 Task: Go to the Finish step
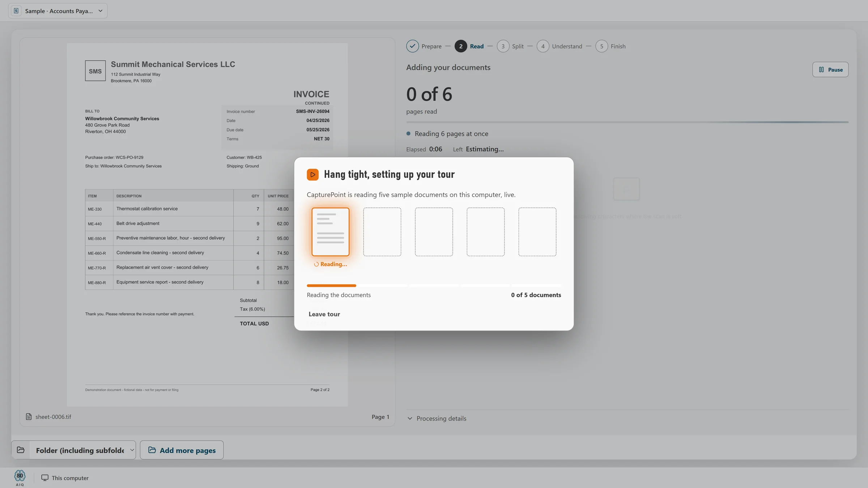click(610, 46)
